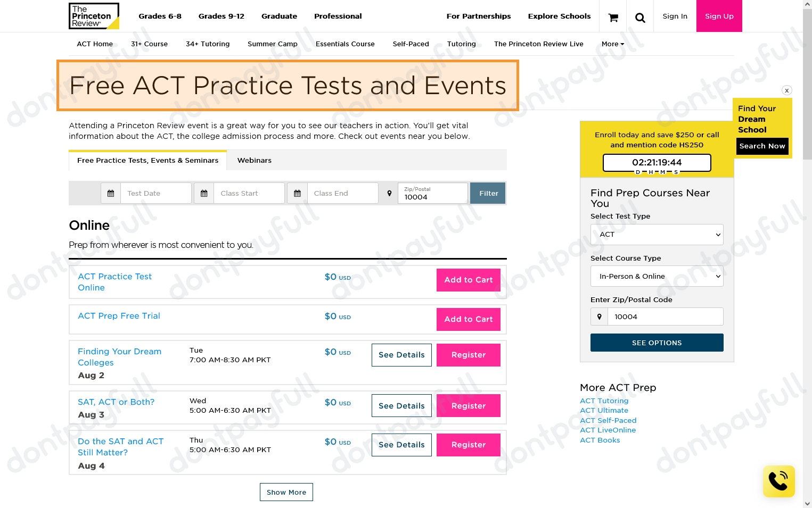Expand the More menu in ACT navigation
This screenshot has width=812, height=508.
pyautogui.click(x=613, y=44)
